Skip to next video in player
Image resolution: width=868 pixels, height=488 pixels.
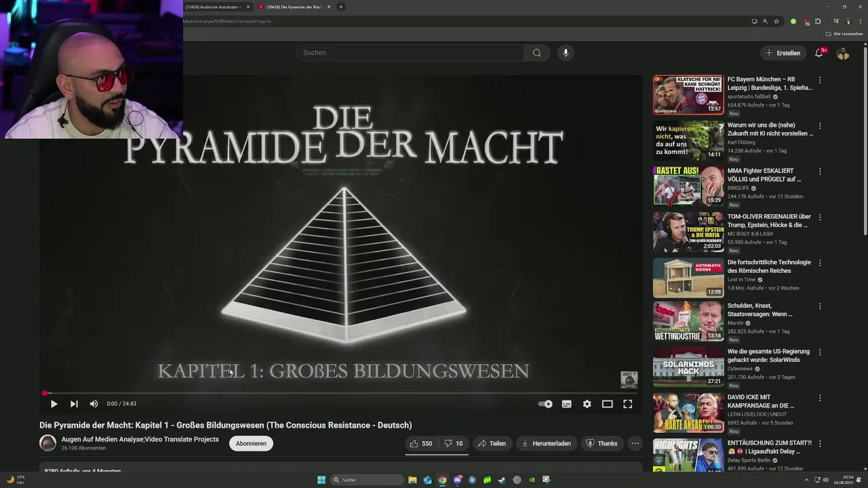(x=74, y=404)
